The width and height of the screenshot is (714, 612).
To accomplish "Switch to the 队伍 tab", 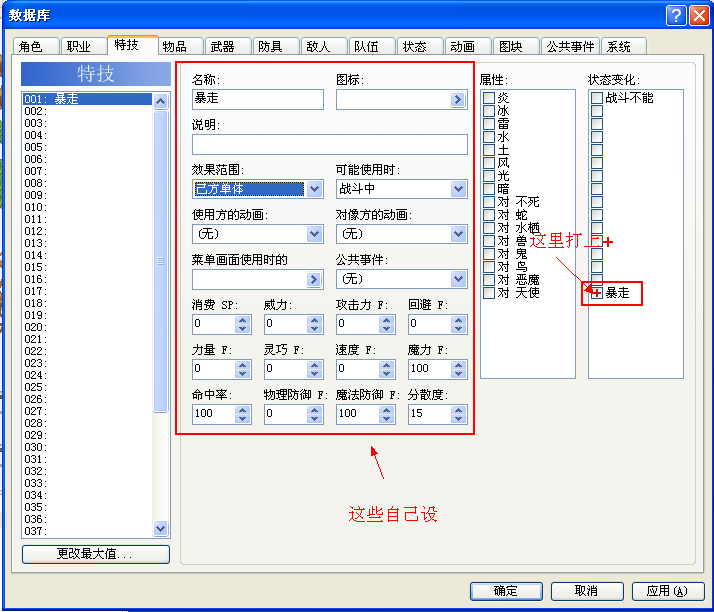I will (372, 46).
